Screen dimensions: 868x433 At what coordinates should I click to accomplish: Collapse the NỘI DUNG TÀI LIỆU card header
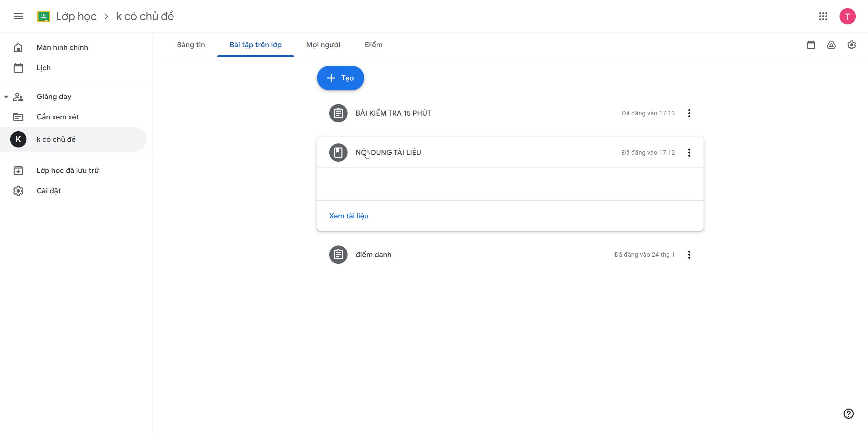coord(509,153)
